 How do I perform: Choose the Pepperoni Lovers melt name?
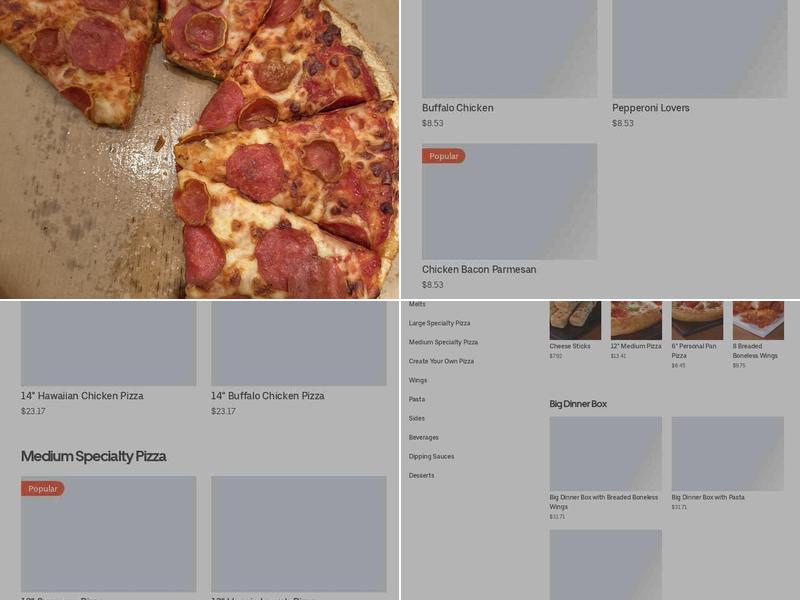tap(651, 108)
